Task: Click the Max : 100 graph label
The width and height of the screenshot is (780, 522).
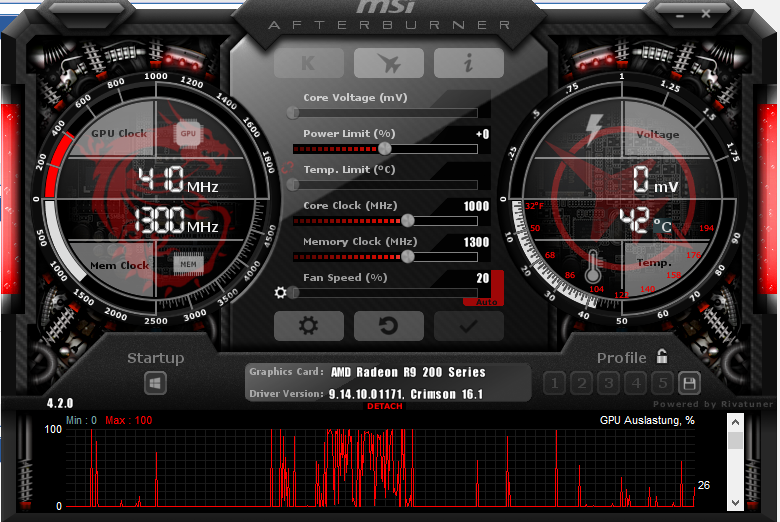Action: click(x=128, y=420)
